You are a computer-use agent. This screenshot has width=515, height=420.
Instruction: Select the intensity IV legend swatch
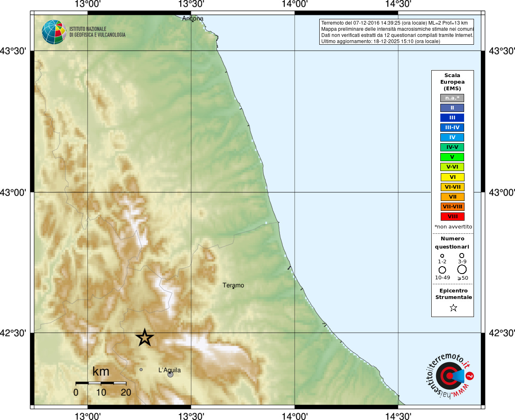[452, 137]
